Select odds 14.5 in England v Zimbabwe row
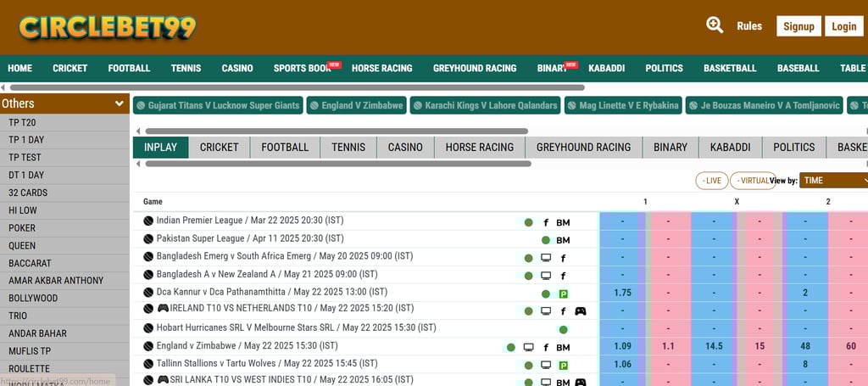This screenshot has height=386, width=868. pos(714,346)
